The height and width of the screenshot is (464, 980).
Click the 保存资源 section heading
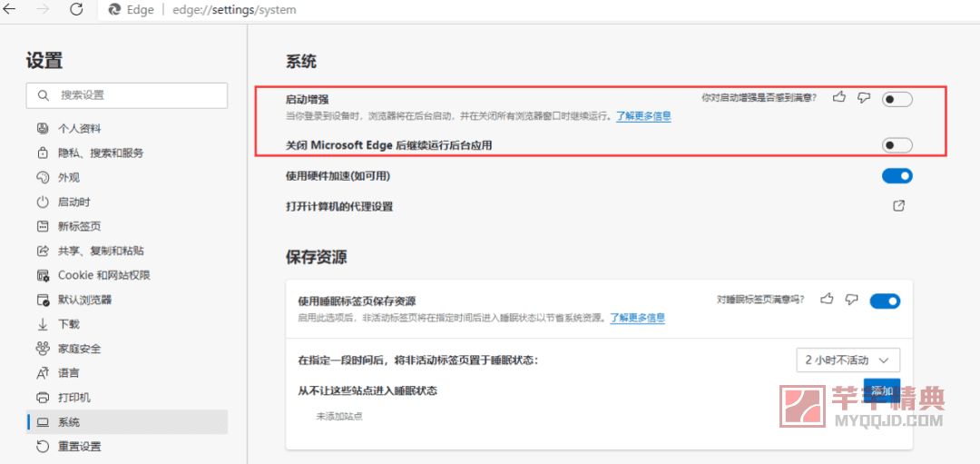click(x=317, y=257)
